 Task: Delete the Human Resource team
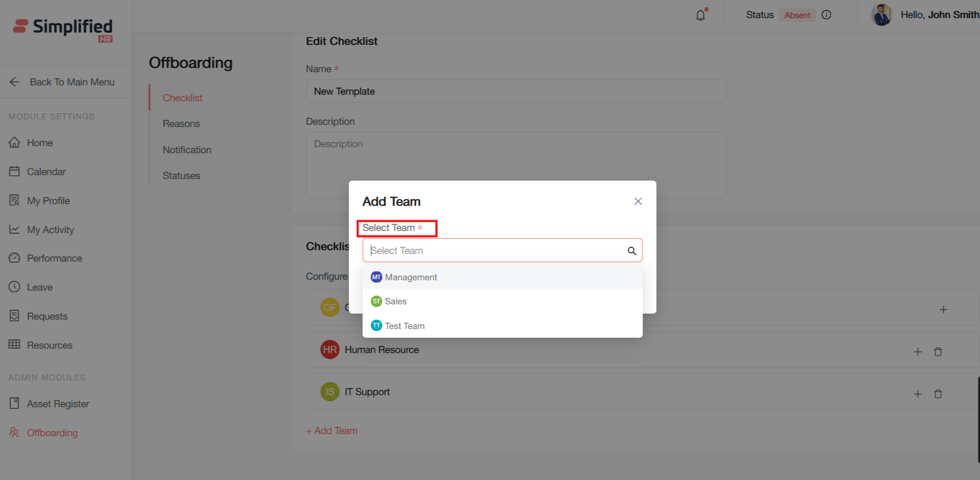938,352
